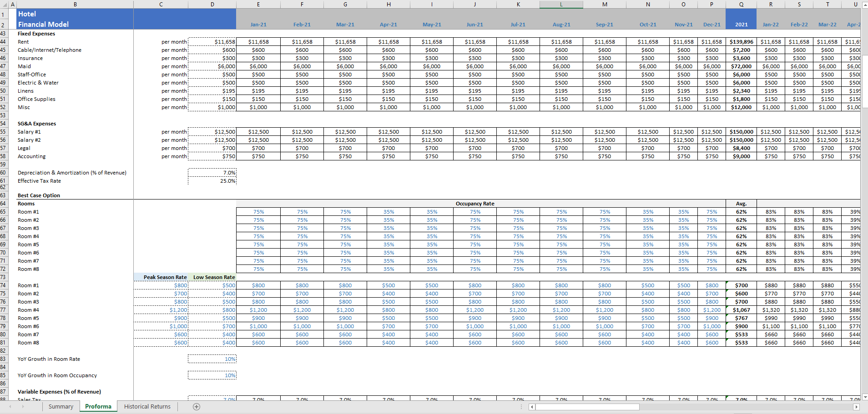
Task: Select 'Low Season Rate' column header
Action: [x=212, y=277]
